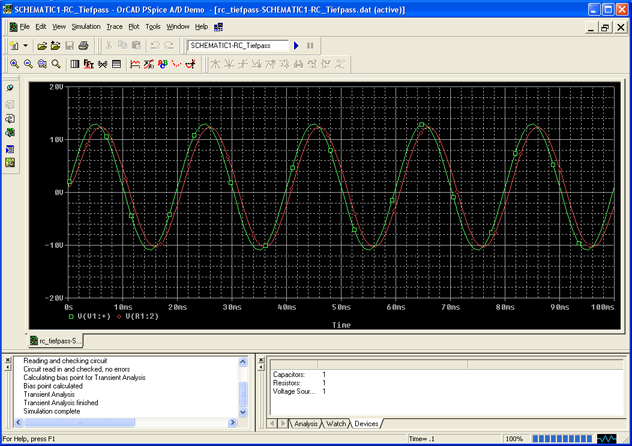Screen dimensions: 632x446
Task: Open the Trace menu
Action: (x=115, y=27)
